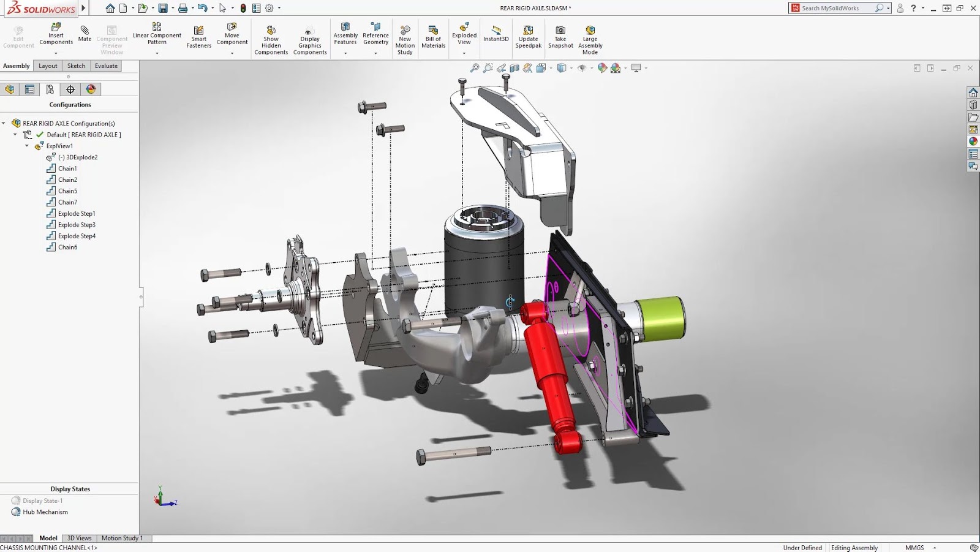Click the Zoom to Fit icon

coord(474,68)
